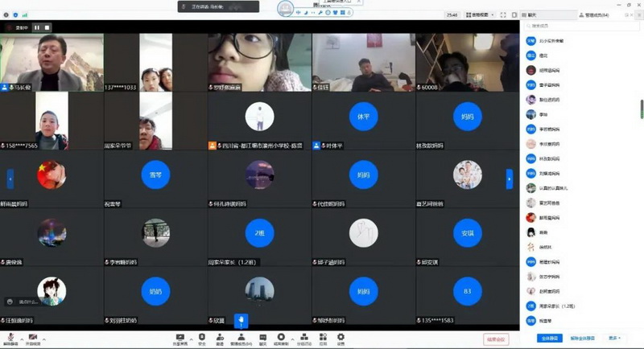This screenshot has width=644, height=349.
Task: Click the recording icon in bottom toolbar
Action: point(281,337)
